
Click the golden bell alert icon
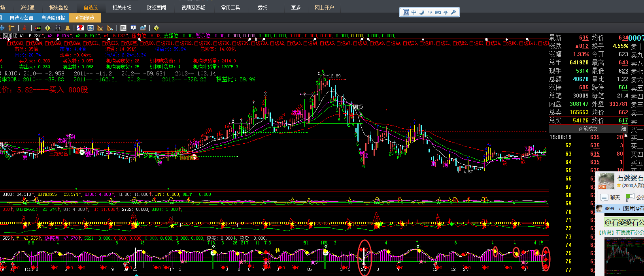point(68,28)
